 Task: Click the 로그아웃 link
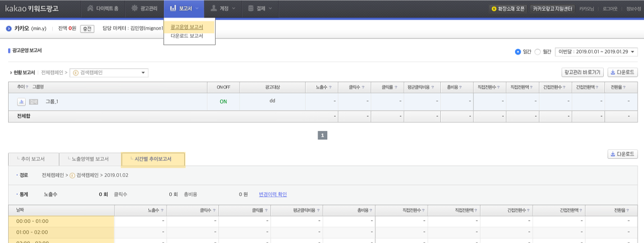point(610,9)
